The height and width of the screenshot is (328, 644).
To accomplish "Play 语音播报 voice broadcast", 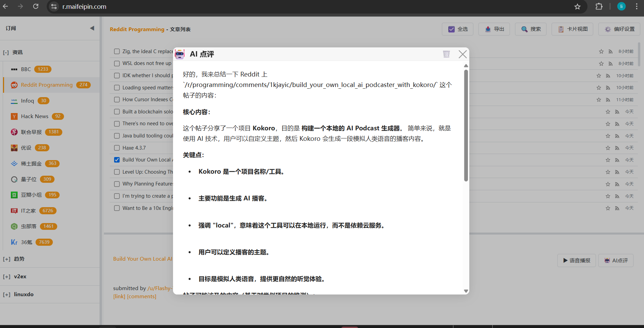I will pyautogui.click(x=577, y=260).
